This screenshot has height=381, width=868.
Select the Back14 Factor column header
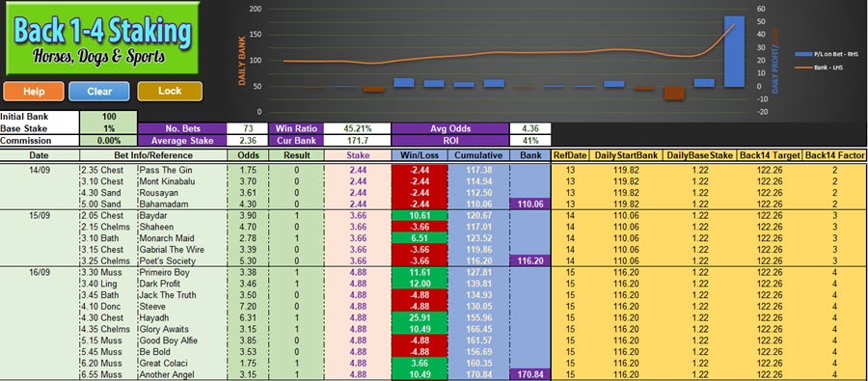tap(834, 155)
